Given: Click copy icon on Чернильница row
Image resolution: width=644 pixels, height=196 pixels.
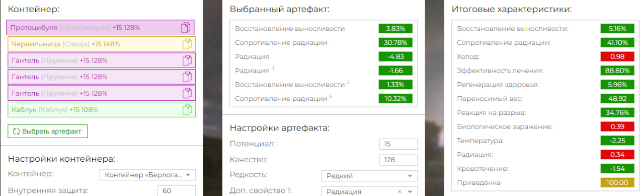Looking at the screenshot, I should click(187, 44).
